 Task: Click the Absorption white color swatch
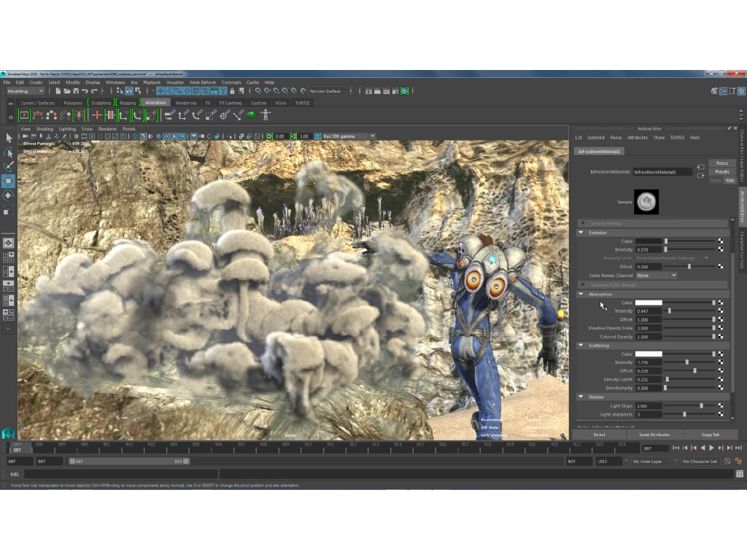pos(649,303)
